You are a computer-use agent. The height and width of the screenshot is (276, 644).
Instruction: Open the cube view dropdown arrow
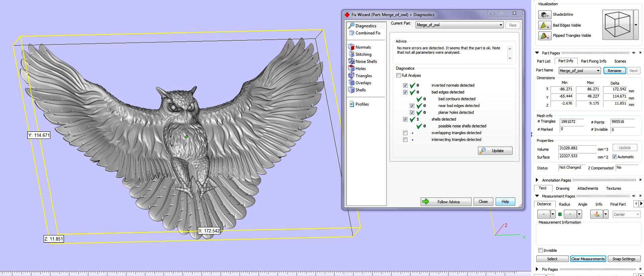(x=636, y=25)
